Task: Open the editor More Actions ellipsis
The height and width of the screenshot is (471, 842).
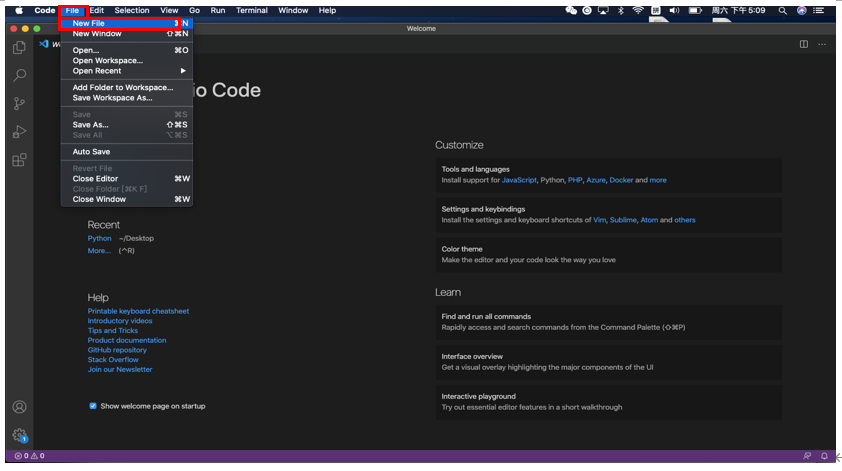Action: (x=822, y=44)
